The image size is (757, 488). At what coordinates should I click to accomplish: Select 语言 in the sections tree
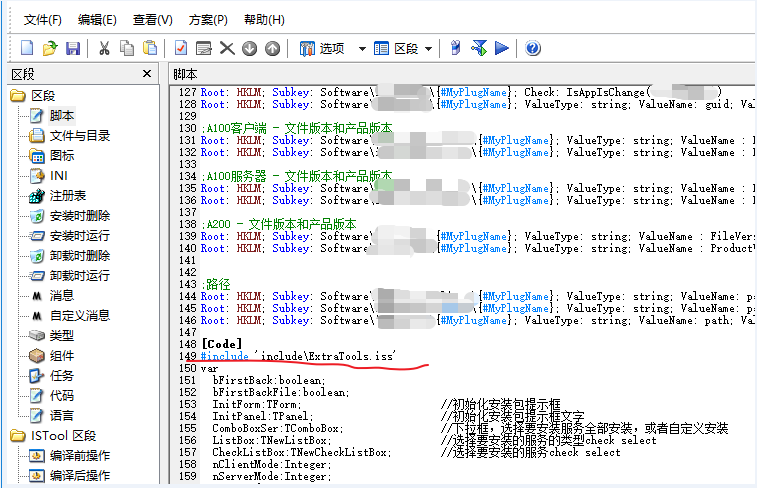click(x=61, y=416)
